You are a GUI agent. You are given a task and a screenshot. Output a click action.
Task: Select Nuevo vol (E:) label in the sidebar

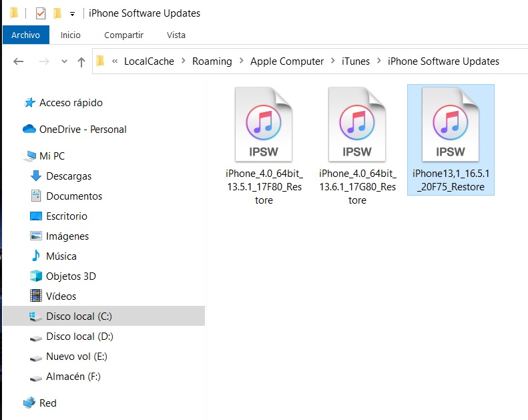[x=77, y=357]
